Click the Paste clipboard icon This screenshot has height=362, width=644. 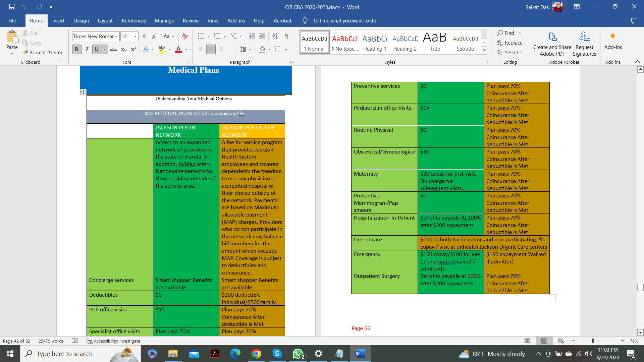pyautogui.click(x=12, y=37)
